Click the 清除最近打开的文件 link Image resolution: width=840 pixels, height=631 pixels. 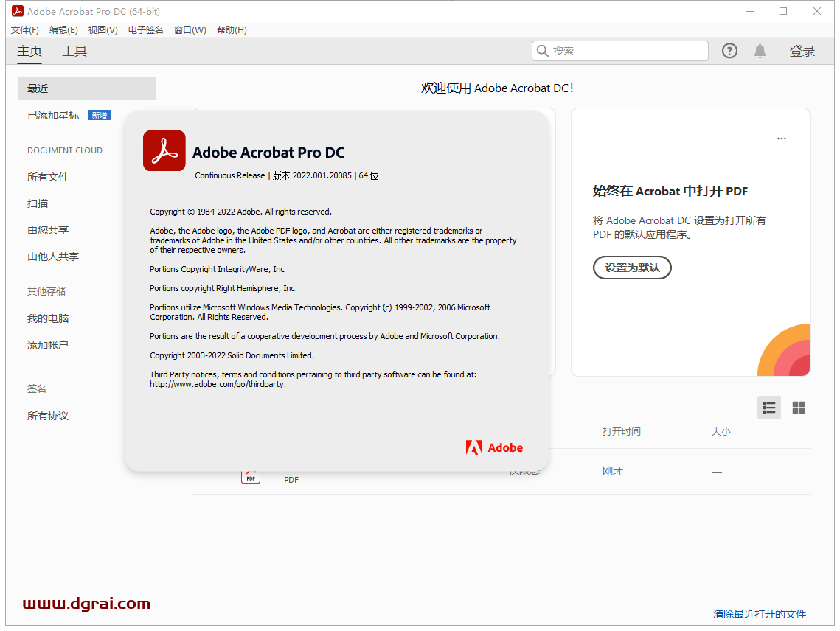[x=759, y=614]
